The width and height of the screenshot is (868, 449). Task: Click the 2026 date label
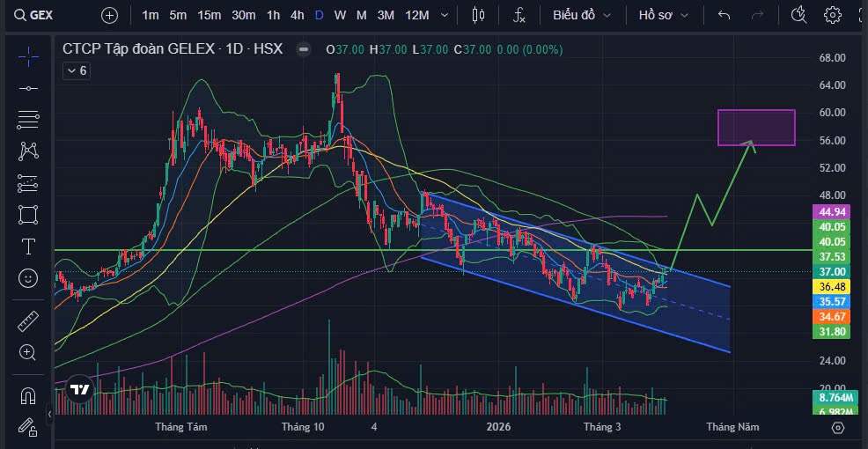(x=498, y=427)
